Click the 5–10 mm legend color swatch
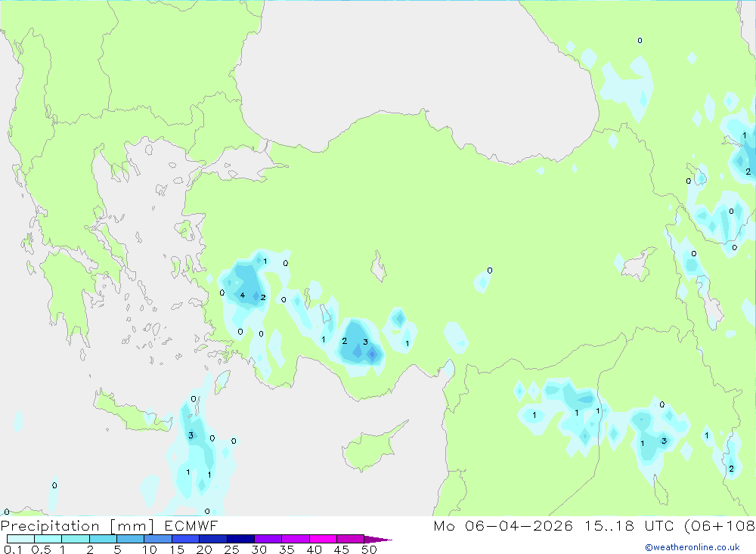 [131, 539]
